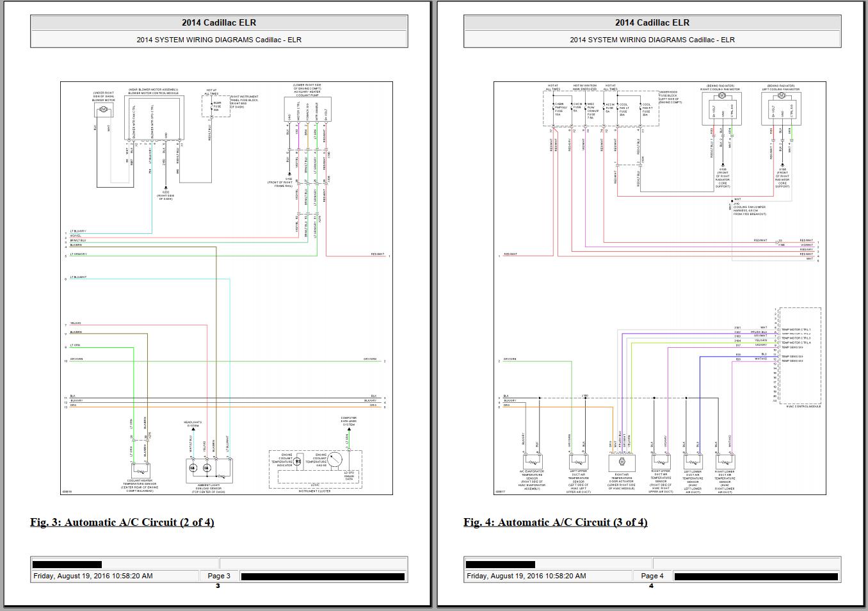868x611 pixels.
Task: Click the 'COMPUTER DATA LINES SYSTEM' reference label
Action: point(348,421)
